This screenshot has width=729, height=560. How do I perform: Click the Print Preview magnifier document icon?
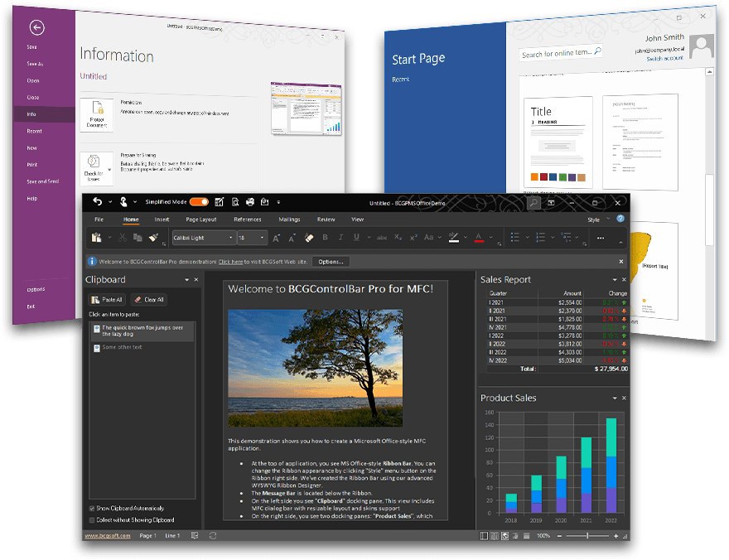tap(235, 201)
